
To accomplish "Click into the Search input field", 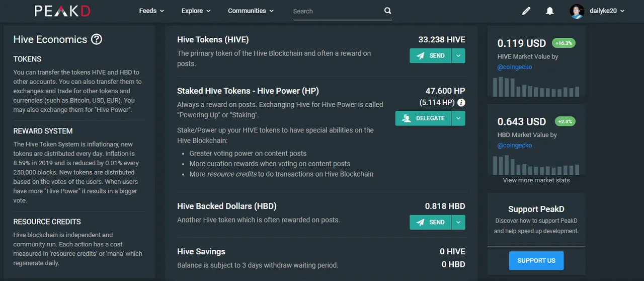I will pyautogui.click(x=337, y=11).
